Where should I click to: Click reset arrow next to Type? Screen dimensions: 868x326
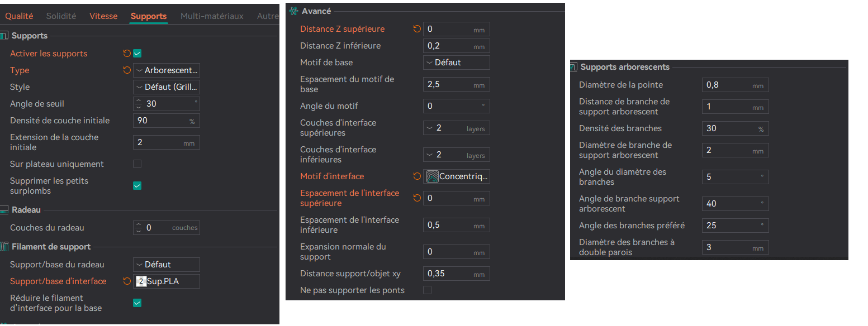pos(127,70)
